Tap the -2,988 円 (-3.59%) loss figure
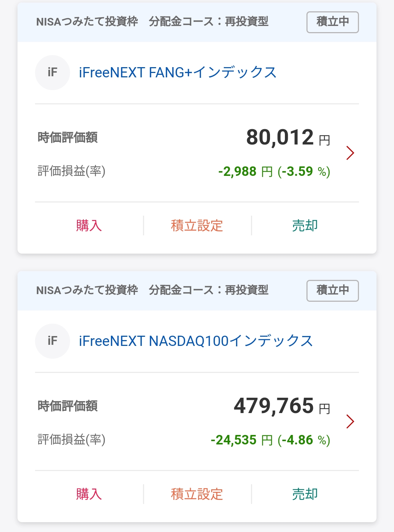Image resolution: width=394 pixels, height=532 pixels. tap(274, 171)
